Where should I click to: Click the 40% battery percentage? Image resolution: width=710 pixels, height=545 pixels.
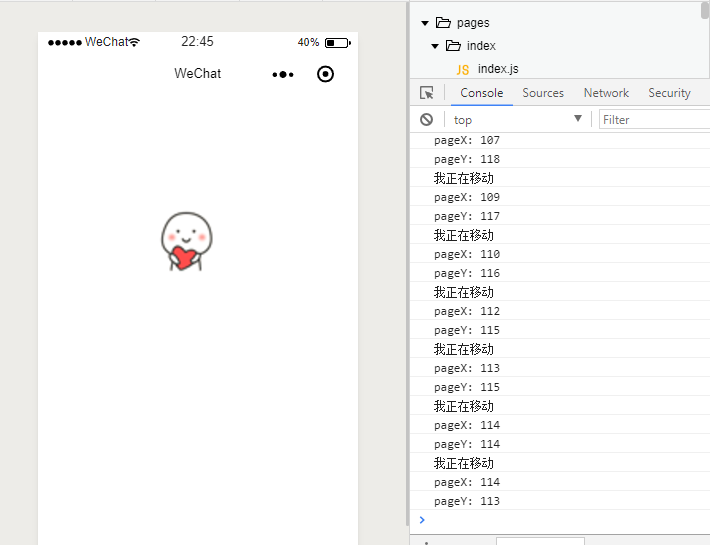coord(308,43)
